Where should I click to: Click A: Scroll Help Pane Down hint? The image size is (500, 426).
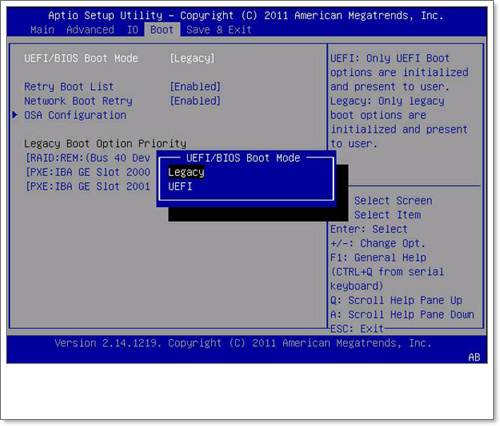(402, 315)
